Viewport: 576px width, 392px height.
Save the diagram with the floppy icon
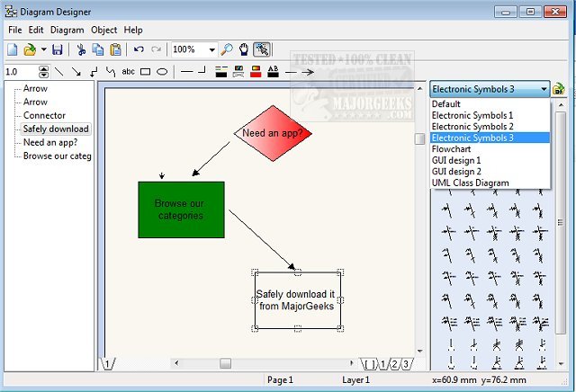coord(58,49)
